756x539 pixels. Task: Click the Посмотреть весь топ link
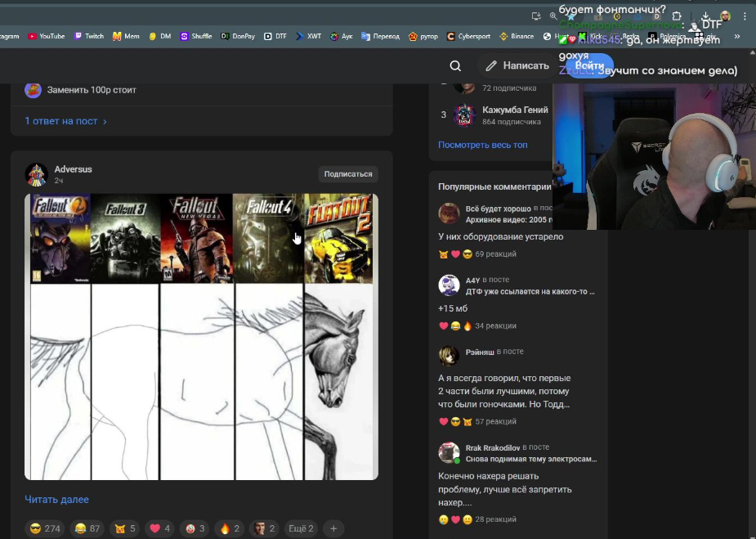pos(483,145)
